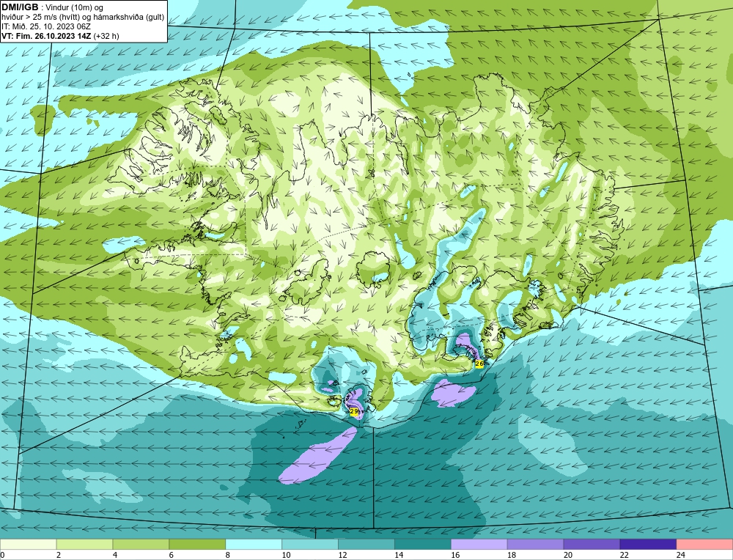Select the 12–14 m/s teal legend swatch
The width and height of the screenshot is (733, 560).
coord(366,545)
